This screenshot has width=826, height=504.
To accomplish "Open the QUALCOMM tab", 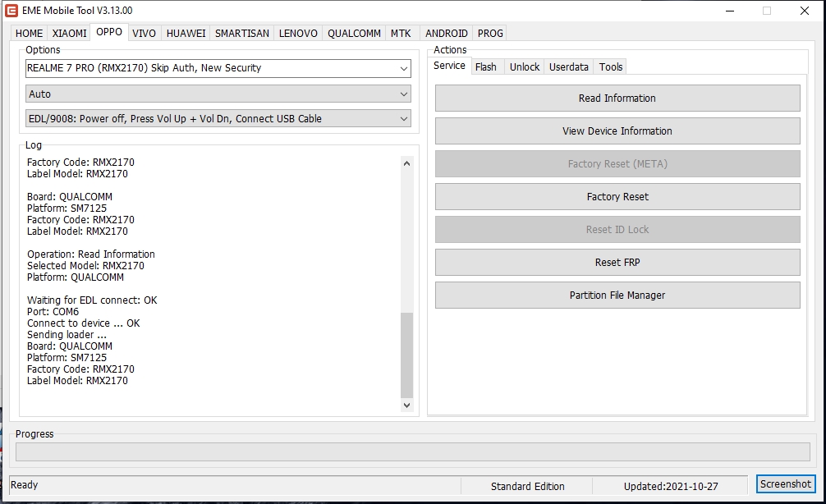I will pyautogui.click(x=354, y=33).
